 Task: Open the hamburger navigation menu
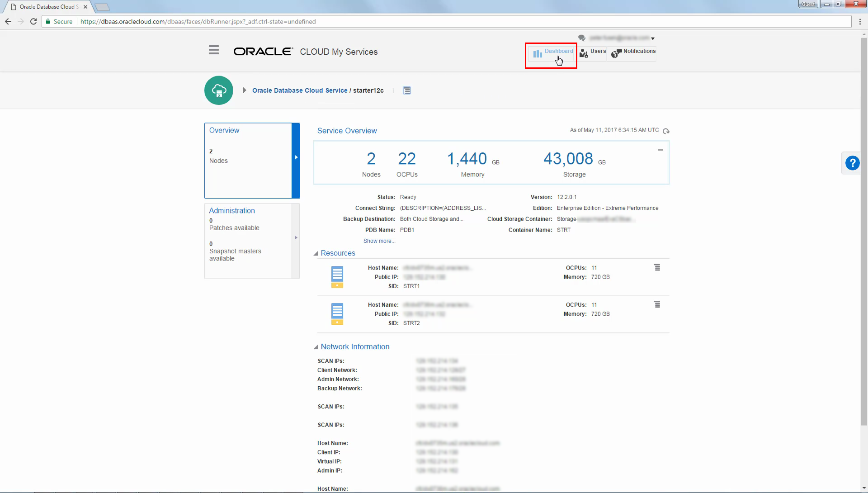click(214, 50)
